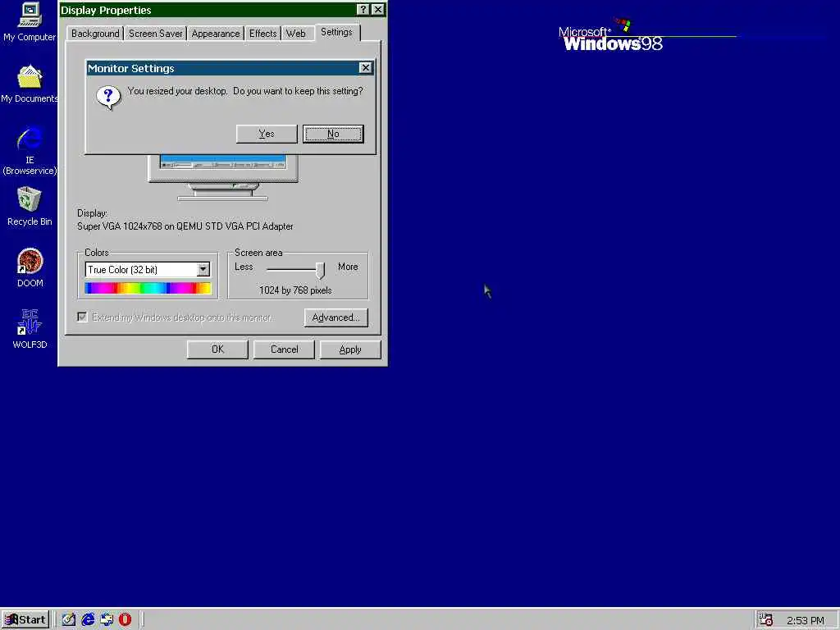Click No in Monitor Settings dialog

click(333, 134)
